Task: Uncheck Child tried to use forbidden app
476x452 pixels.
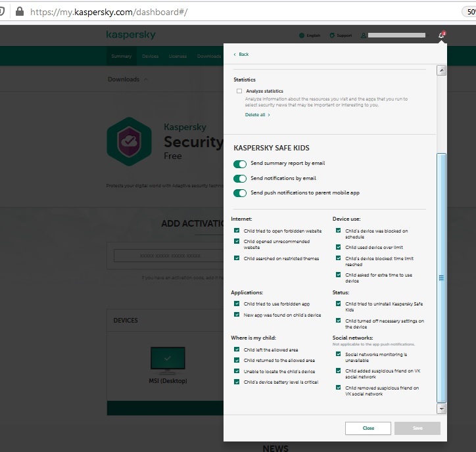Action: point(237,304)
